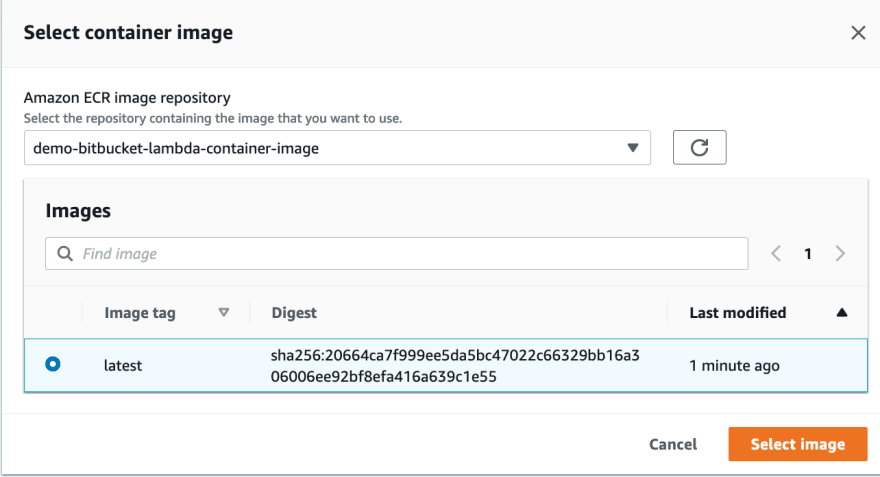Click the 1 minute ago cell
The width and height of the screenshot is (880, 477).
(x=734, y=366)
